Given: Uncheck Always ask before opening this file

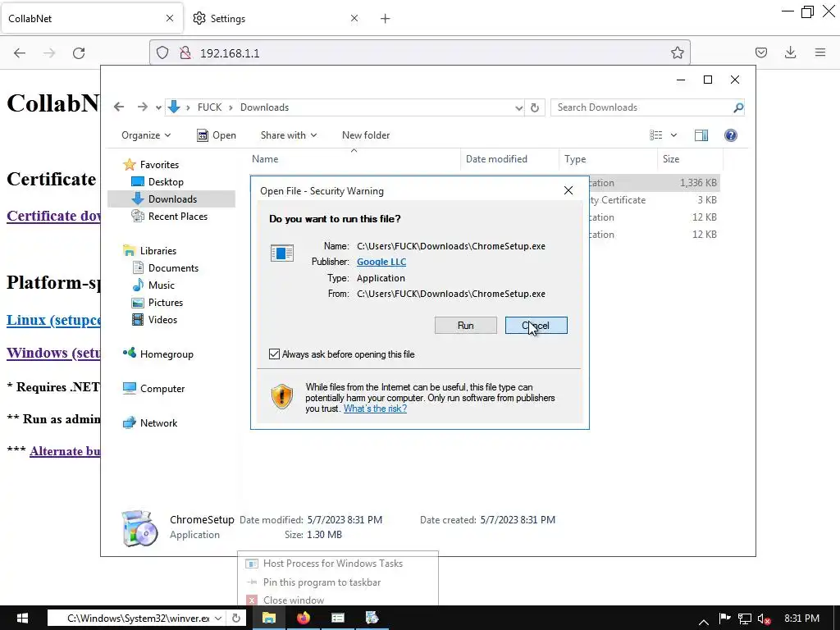Looking at the screenshot, I should click(274, 354).
